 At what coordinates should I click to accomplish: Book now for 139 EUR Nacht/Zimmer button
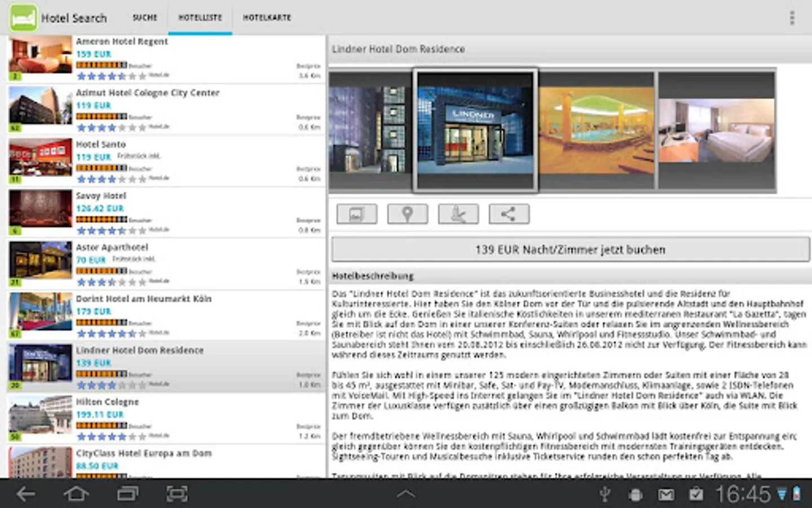pyautogui.click(x=570, y=249)
